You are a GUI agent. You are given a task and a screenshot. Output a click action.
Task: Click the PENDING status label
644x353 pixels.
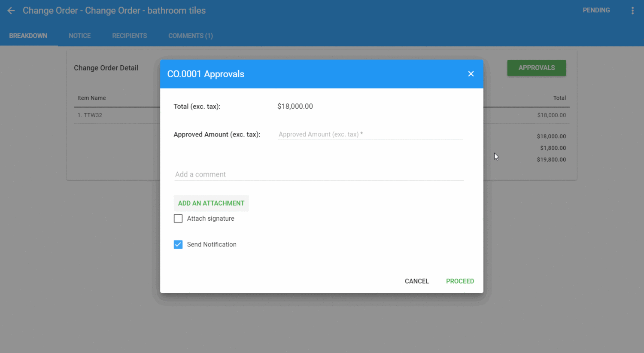click(596, 10)
